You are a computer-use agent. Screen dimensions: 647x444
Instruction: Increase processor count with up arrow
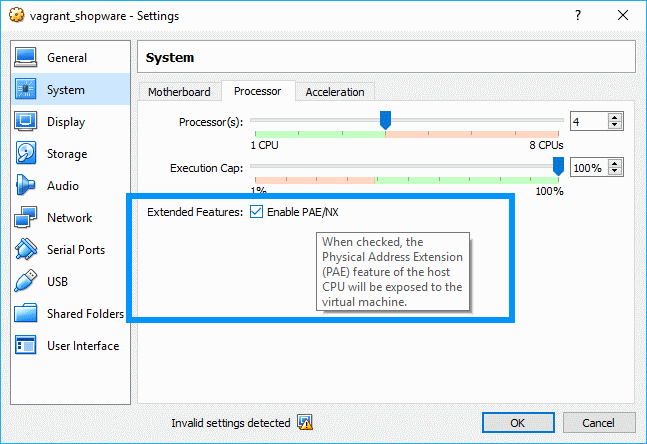[615, 117]
